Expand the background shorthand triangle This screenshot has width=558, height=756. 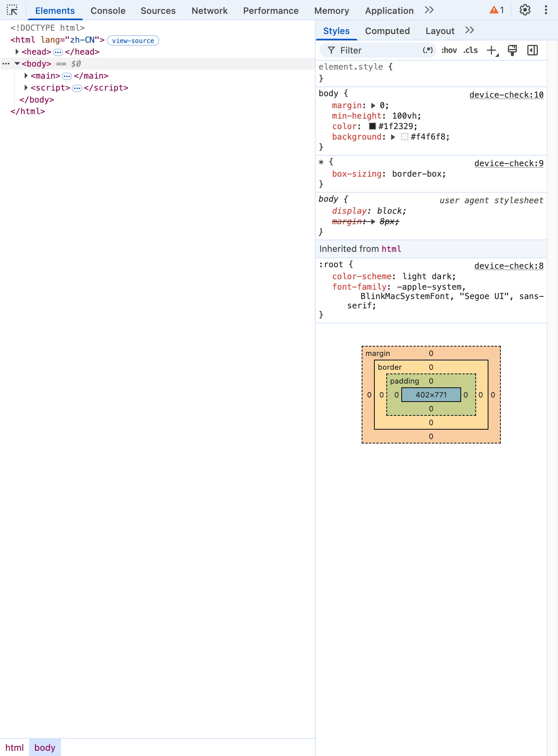(x=393, y=137)
